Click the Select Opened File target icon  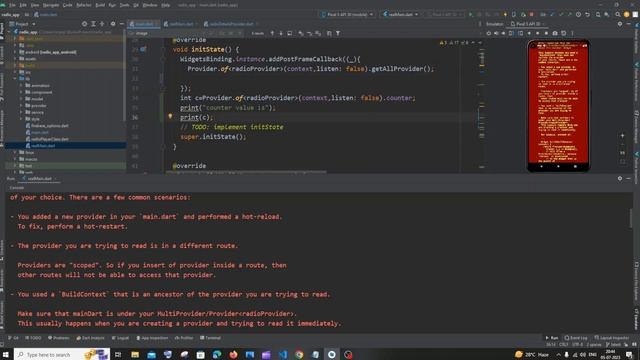pyautogui.click(x=84, y=24)
